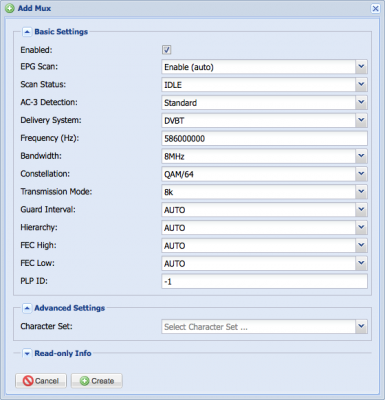Click the Transmission Mode field showing 8k
385x400 pixels.
point(259,192)
